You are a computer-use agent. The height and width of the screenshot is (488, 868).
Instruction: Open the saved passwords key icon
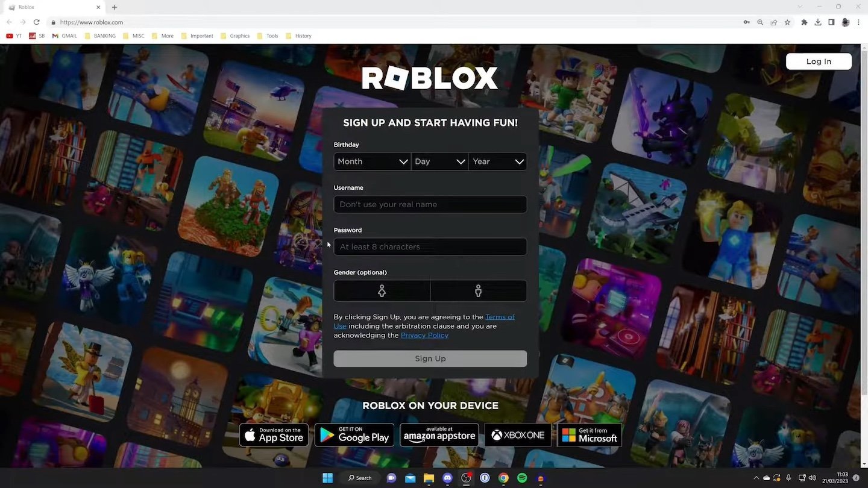point(746,22)
